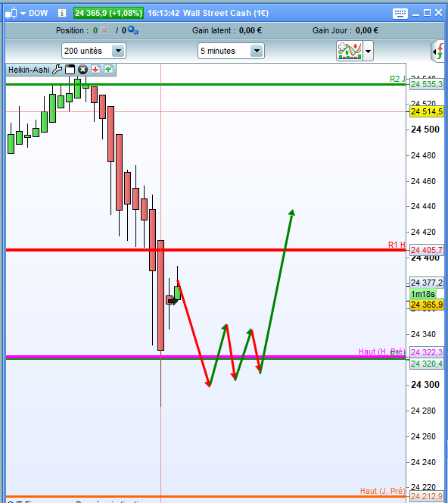The width and height of the screenshot is (448, 503).
Task: Click the magenta '24 322,3' price tag
Action: coord(427,352)
